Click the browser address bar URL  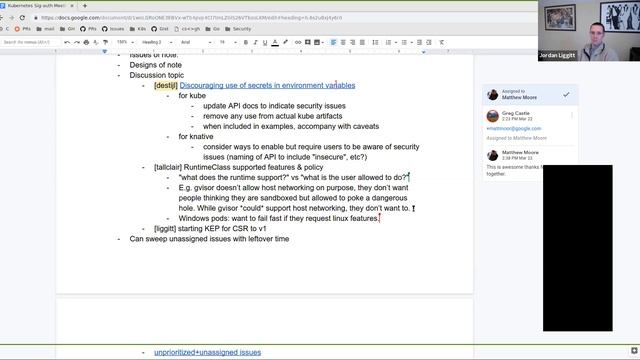coord(191,18)
